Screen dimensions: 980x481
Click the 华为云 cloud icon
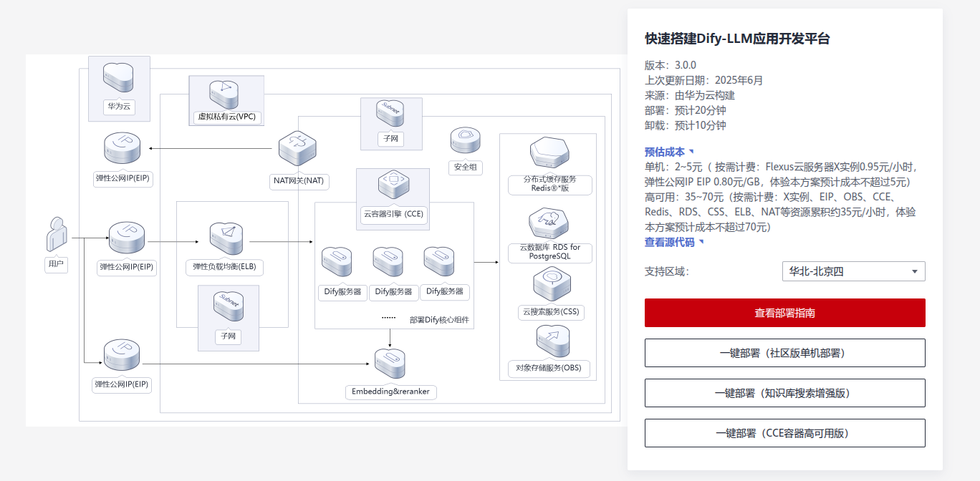coord(119,77)
